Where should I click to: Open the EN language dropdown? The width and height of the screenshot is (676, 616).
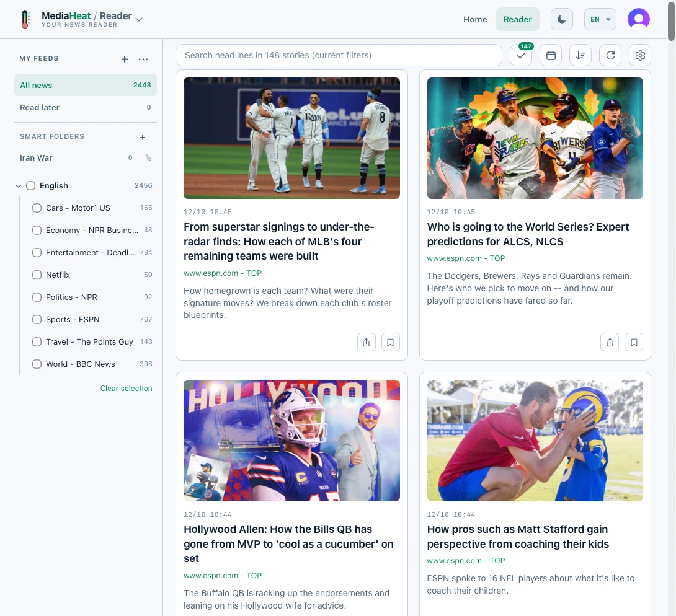[600, 19]
